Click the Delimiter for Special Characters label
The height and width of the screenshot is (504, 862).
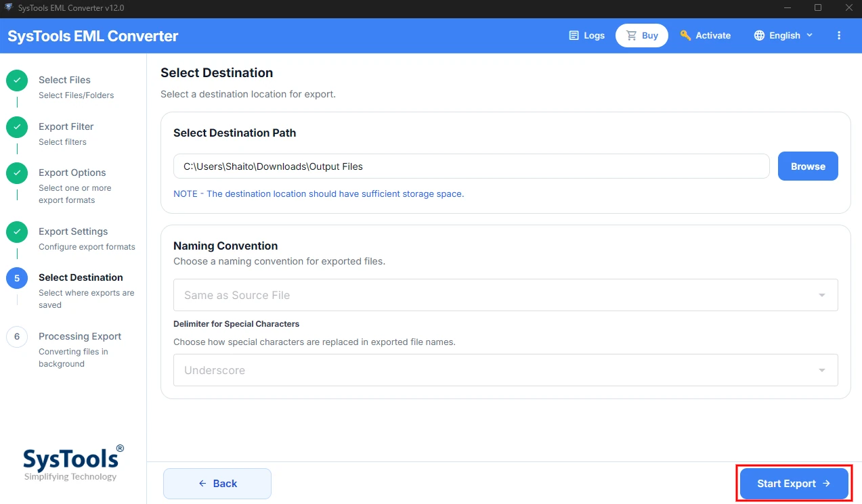(x=236, y=324)
